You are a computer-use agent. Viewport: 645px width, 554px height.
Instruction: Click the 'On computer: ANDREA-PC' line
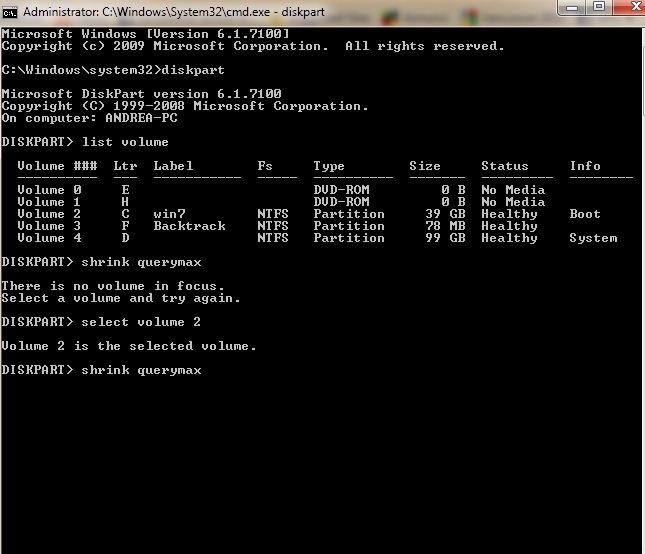click(89, 118)
